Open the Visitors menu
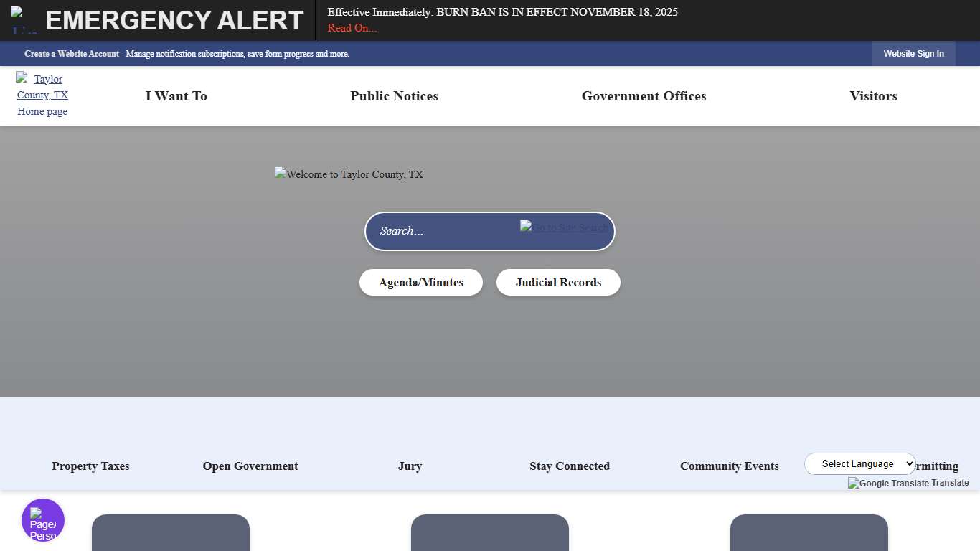980x551 pixels. [873, 96]
